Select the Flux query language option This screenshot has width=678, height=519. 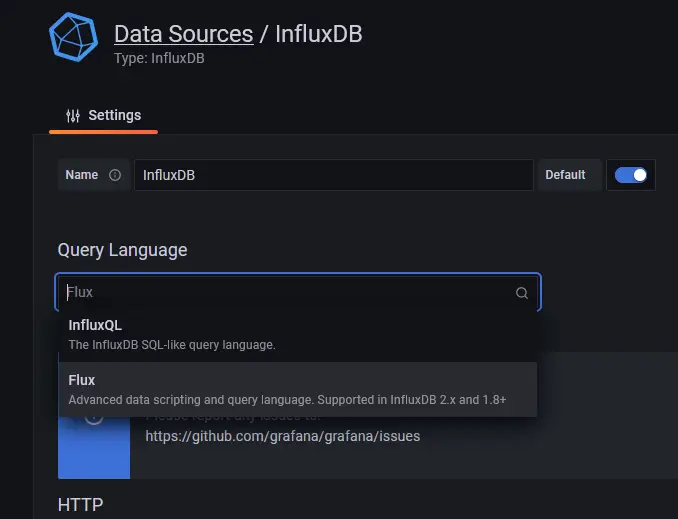298,389
